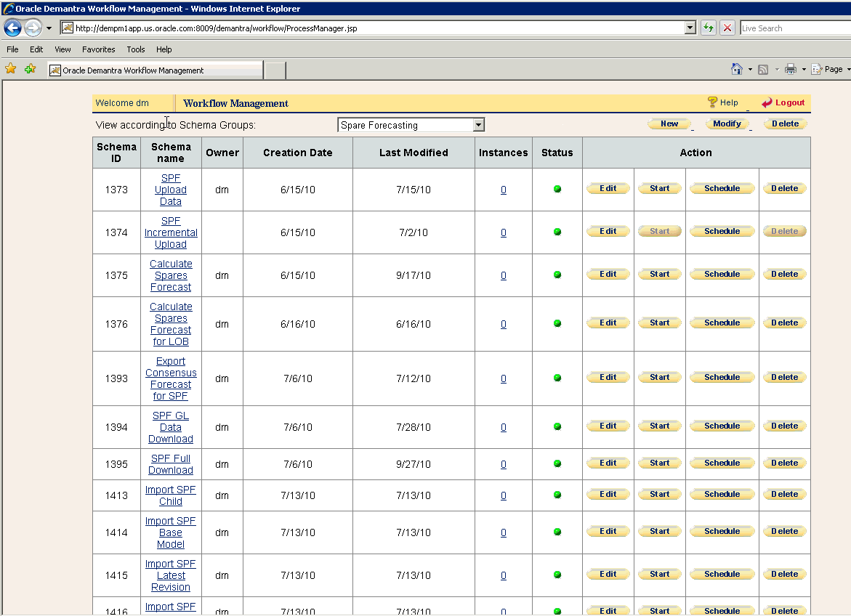Screen dimensions: 851x616
Task: Click the Last Modified column header
Action: [x=414, y=153]
